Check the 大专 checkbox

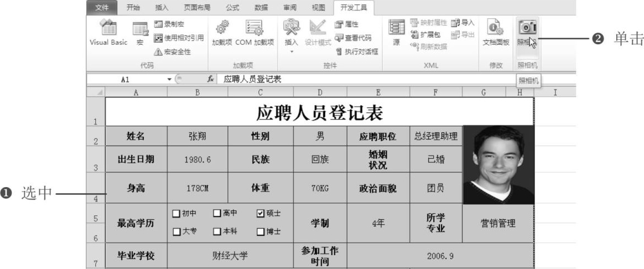pyautogui.click(x=176, y=231)
